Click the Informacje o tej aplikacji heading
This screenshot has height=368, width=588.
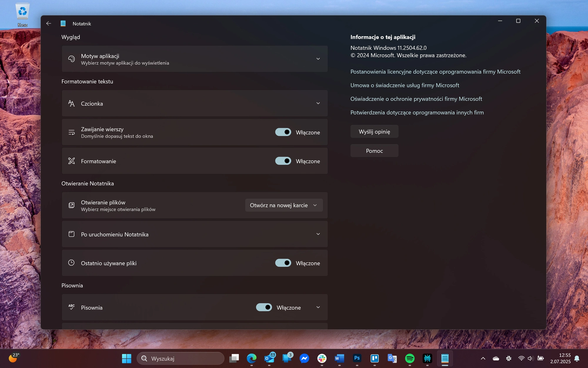pos(383,37)
